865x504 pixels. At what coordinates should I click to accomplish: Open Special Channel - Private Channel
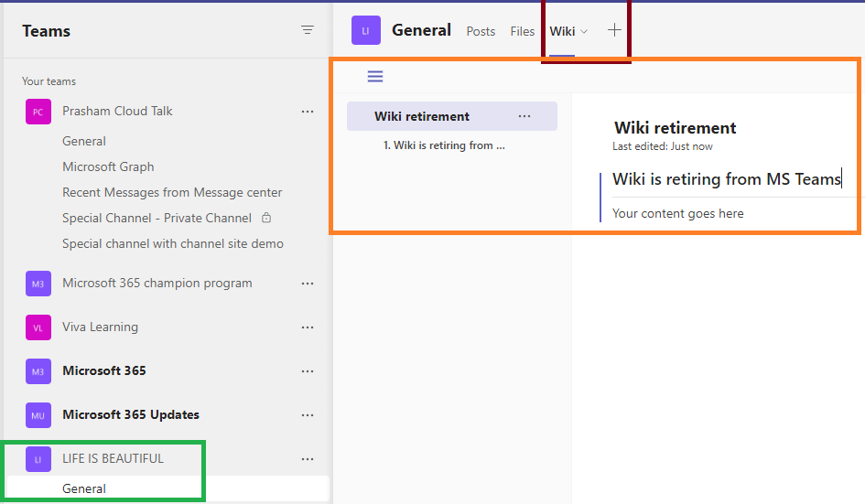(157, 218)
